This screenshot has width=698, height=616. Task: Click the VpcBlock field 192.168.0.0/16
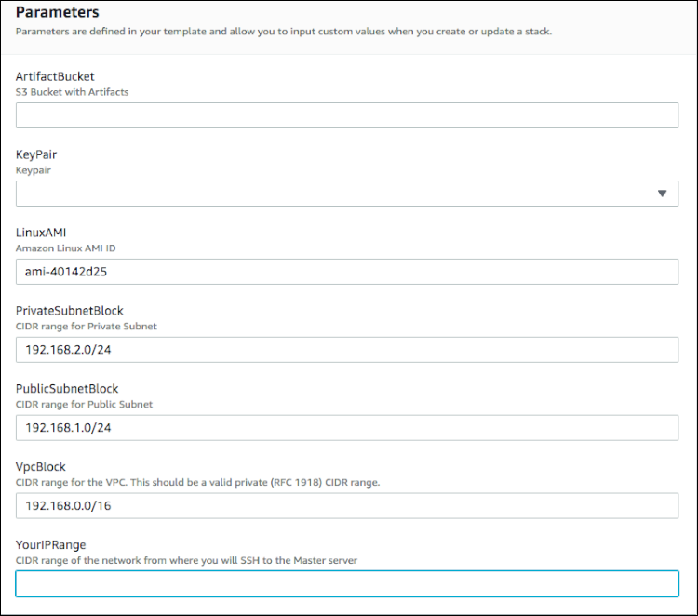347,505
